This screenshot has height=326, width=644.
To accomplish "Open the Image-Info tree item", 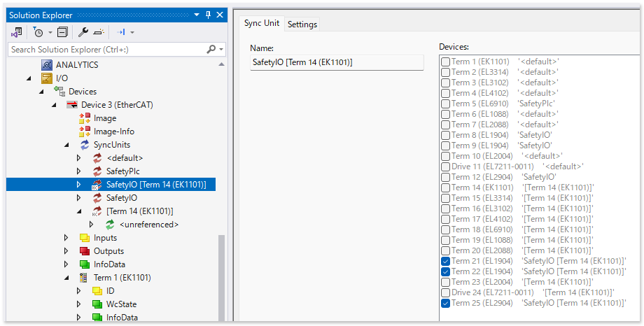I will click(113, 132).
